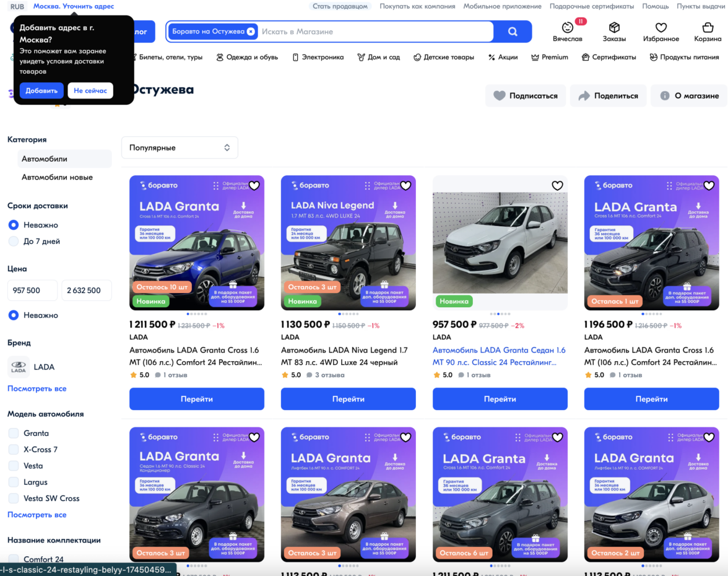Screen dimensions: 728x576
Task: Expand car models with Посмотреть все
Action: pos(37,515)
